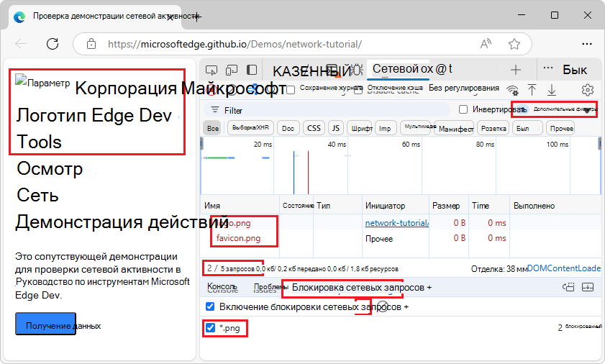Open Network settings gear icon
This screenshot has width=605, height=364.
(x=588, y=90)
